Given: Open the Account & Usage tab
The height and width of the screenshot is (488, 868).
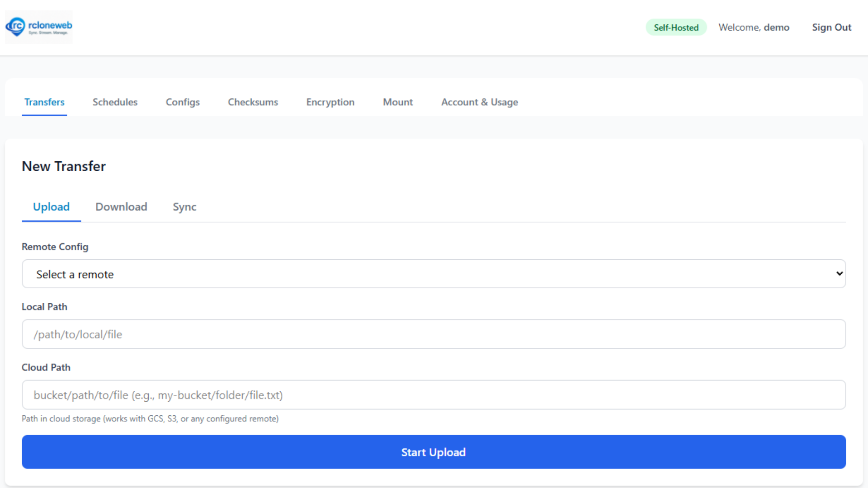Looking at the screenshot, I should [479, 102].
